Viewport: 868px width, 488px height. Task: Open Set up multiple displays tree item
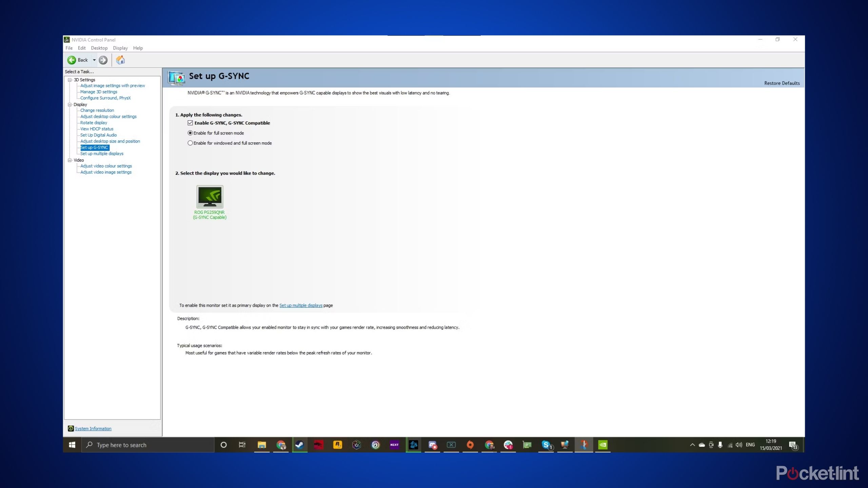coord(102,154)
